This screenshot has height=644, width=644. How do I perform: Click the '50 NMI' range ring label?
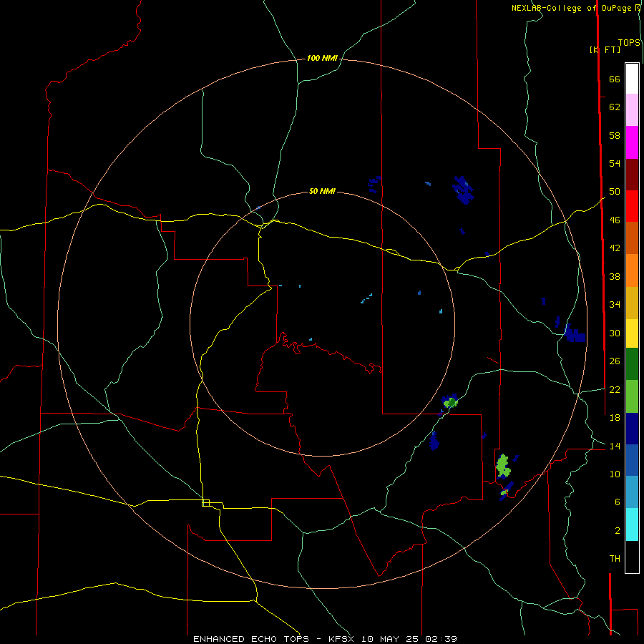point(322,191)
